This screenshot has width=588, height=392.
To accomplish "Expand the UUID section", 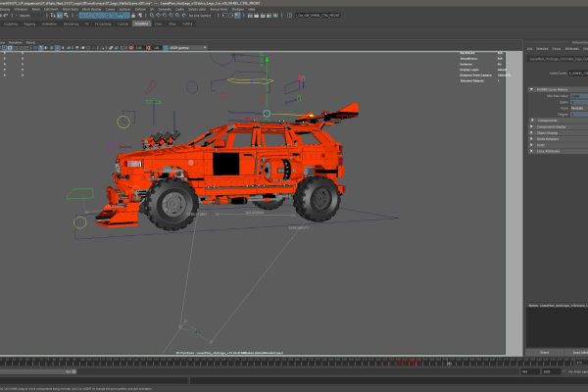I will (531, 145).
